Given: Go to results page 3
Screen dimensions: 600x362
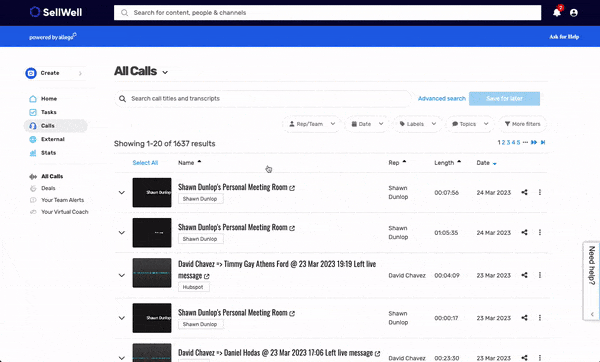Looking at the screenshot, I should coord(509,142).
